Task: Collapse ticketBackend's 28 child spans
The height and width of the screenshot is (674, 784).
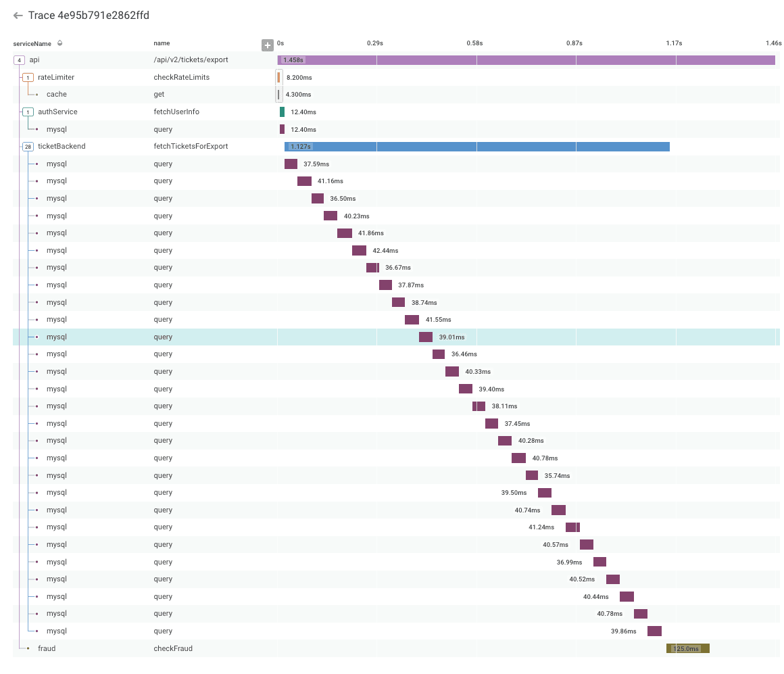Action: (28, 147)
